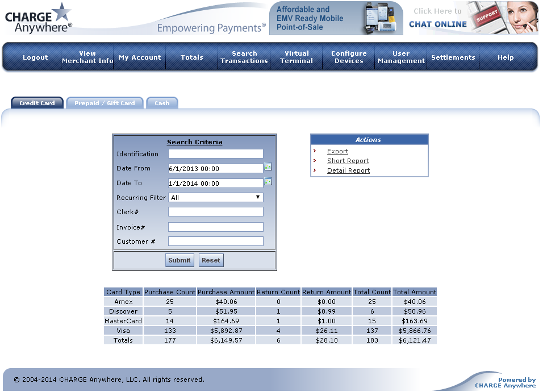The height and width of the screenshot is (392, 547).
Task: Switch to the Prepaid / Gift Card tab
Action: (x=105, y=103)
